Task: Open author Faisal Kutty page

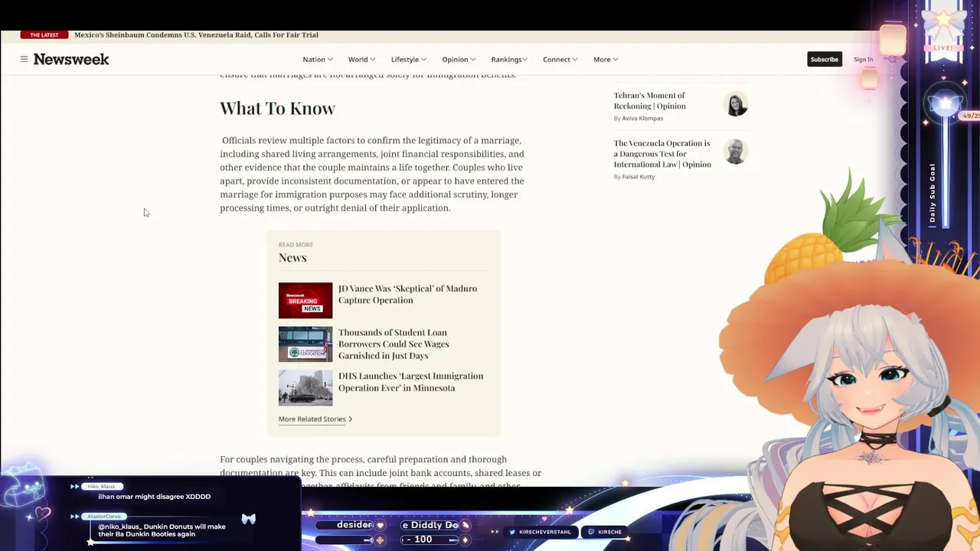Action: [639, 177]
